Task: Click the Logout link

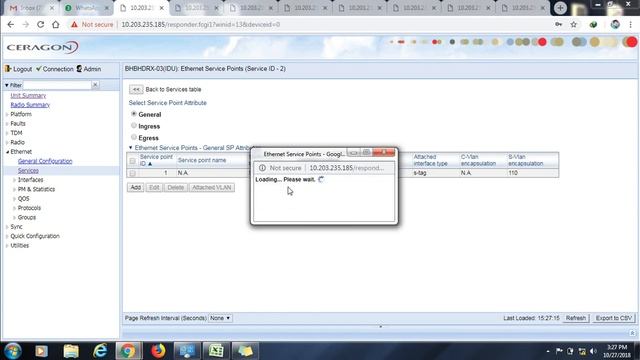Action: tap(18, 69)
